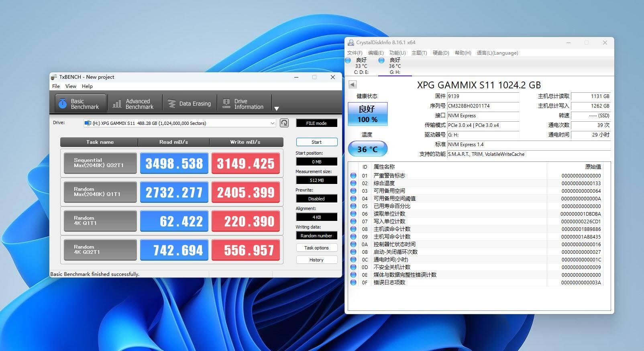Click the sequential write value 3149.425

coord(246,163)
